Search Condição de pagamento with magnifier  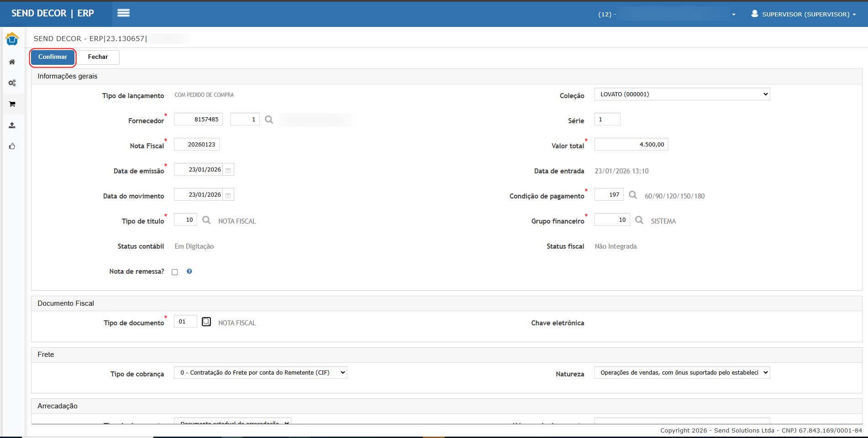tap(633, 195)
